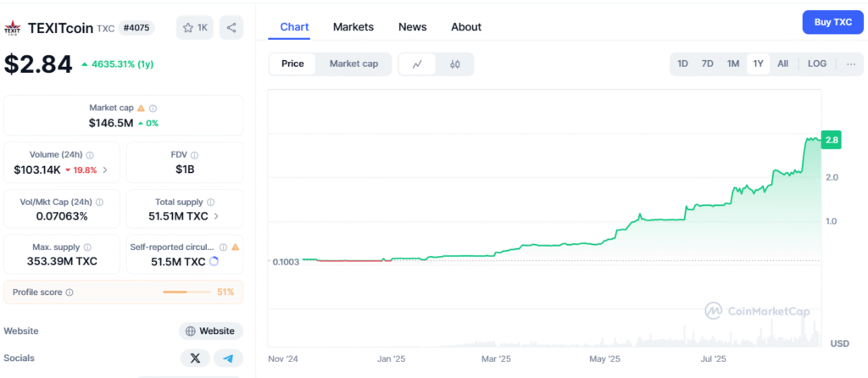The width and height of the screenshot is (868, 378).
Task: Click the Jan '25 axis label
Action: 392,359
